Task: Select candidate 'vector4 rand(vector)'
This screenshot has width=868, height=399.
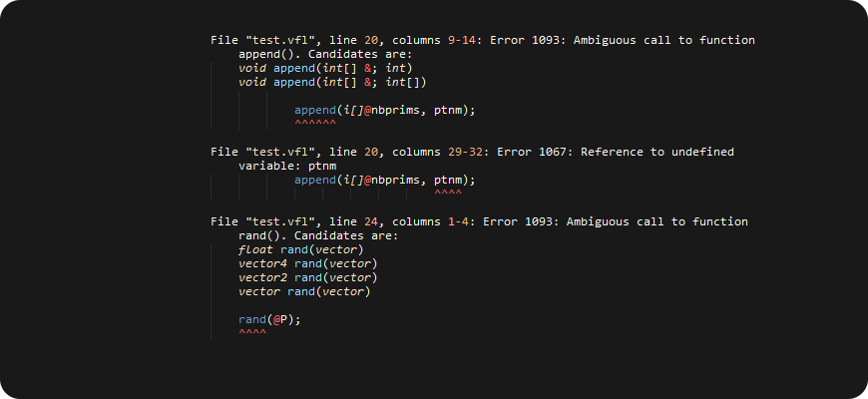Action: tap(307, 263)
